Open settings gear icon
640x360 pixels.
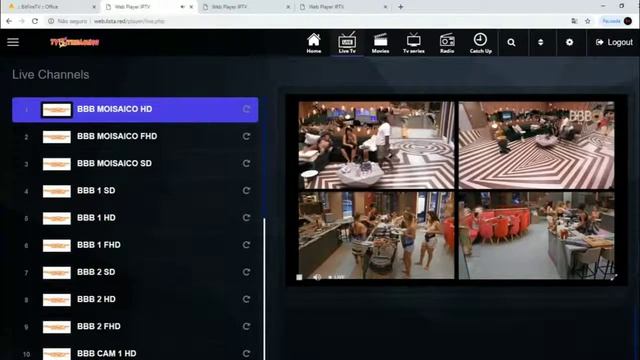pos(569,42)
